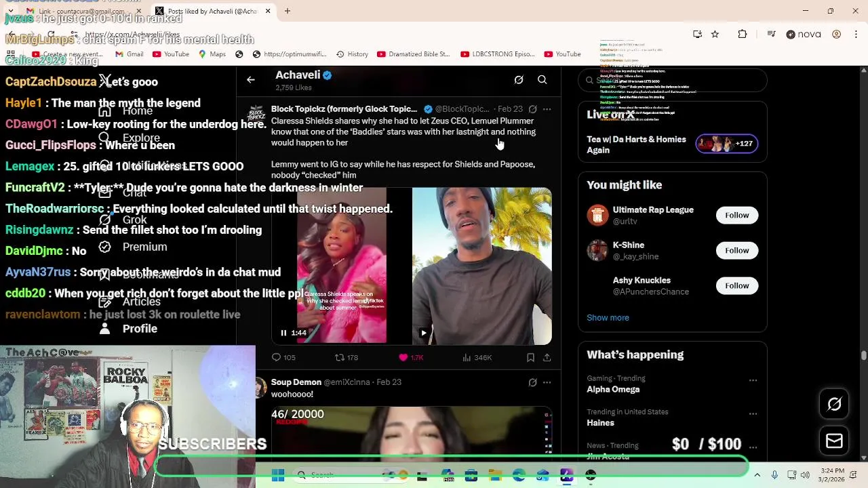This screenshot has height=488, width=868.
Task: Open Tea w/ Da Harts & Homies live
Action: coord(671,144)
